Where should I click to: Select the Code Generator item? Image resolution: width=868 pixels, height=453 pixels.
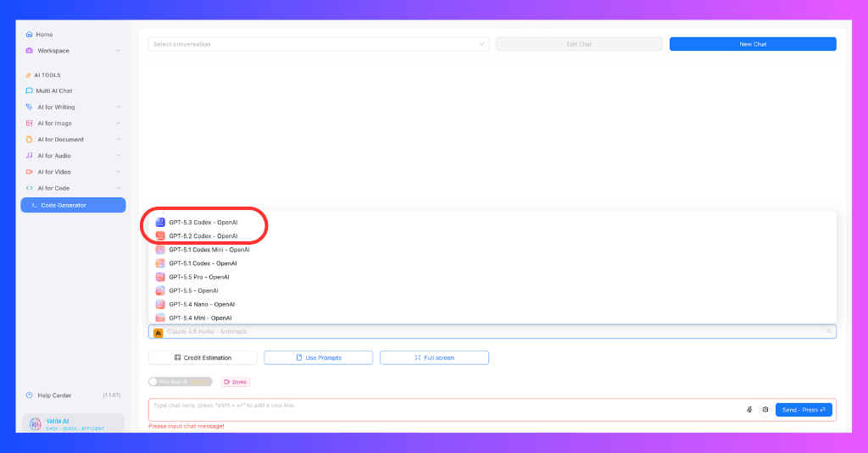click(x=73, y=205)
